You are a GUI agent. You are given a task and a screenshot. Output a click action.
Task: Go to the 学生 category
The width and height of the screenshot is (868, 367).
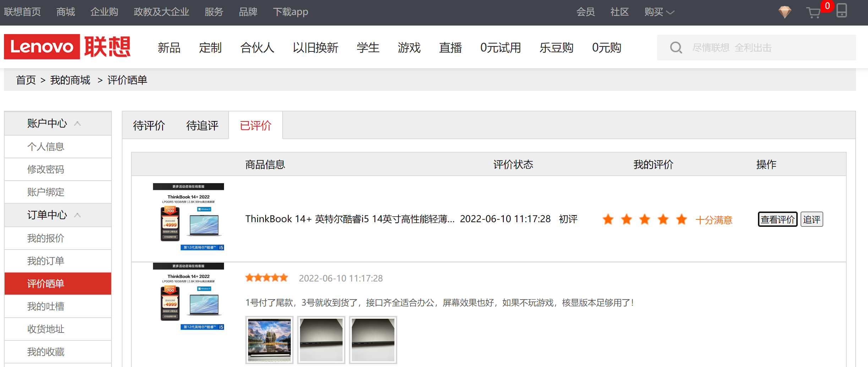click(368, 48)
